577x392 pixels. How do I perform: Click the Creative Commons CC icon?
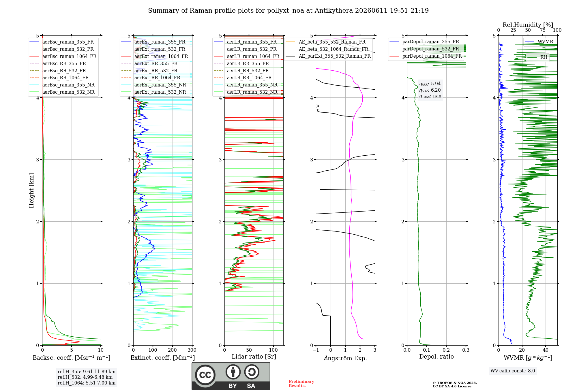click(205, 375)
